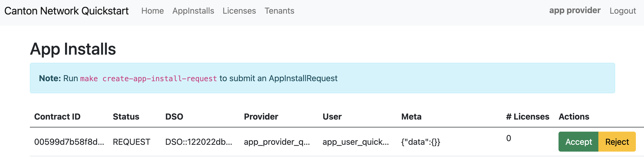Click the DSO::122022db... cell
This screenshot has height=165, width=644.
198,142
